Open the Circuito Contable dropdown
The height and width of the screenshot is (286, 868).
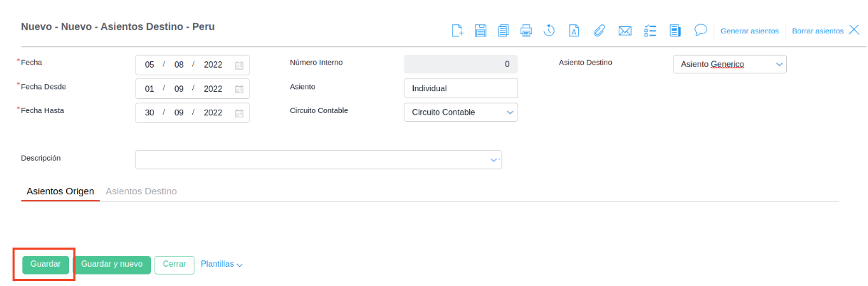click(x=510, y=112)
